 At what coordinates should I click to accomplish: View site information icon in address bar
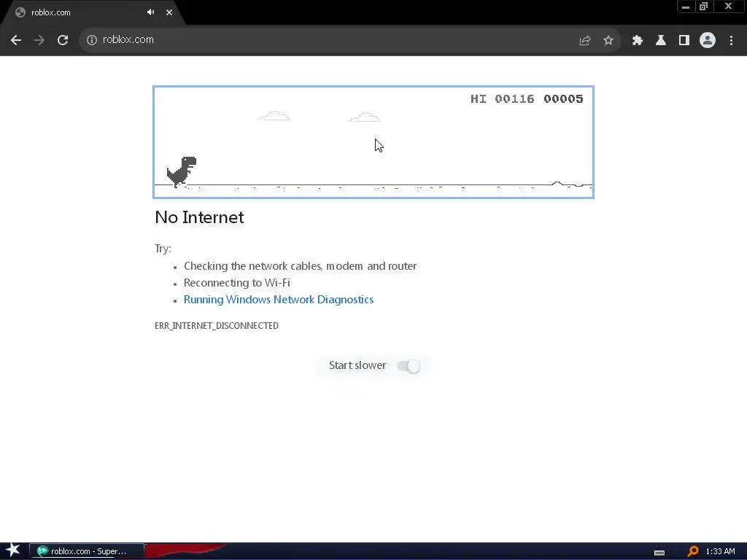pyautogui.click(x=91, y=40)
